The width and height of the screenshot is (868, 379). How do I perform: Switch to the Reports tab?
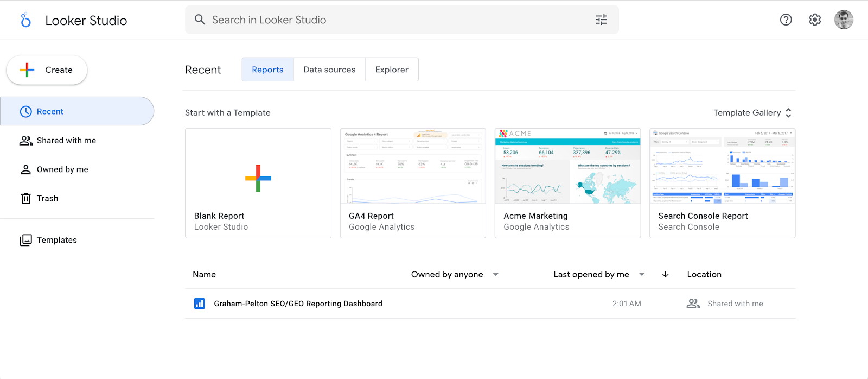(x=267, y=70)
